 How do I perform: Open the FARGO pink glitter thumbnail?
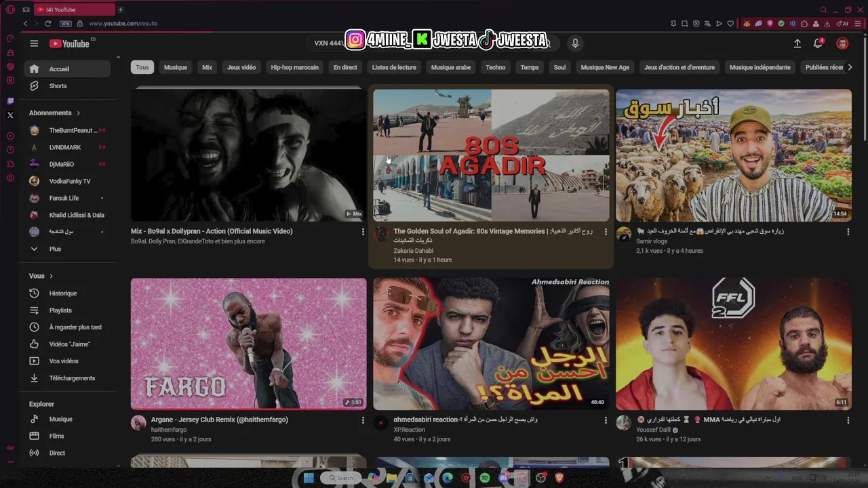coord(248,344)
